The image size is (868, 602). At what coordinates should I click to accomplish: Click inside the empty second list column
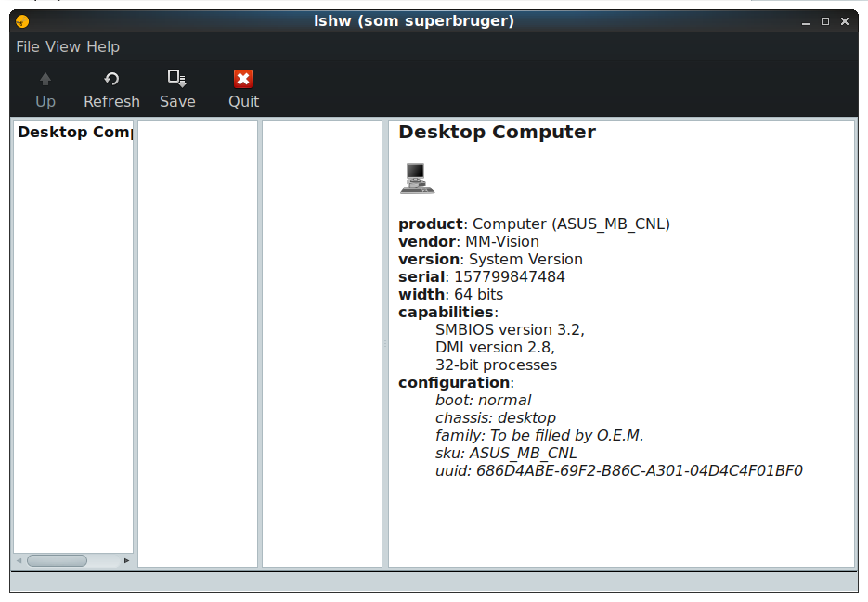[x=198, y=343]
